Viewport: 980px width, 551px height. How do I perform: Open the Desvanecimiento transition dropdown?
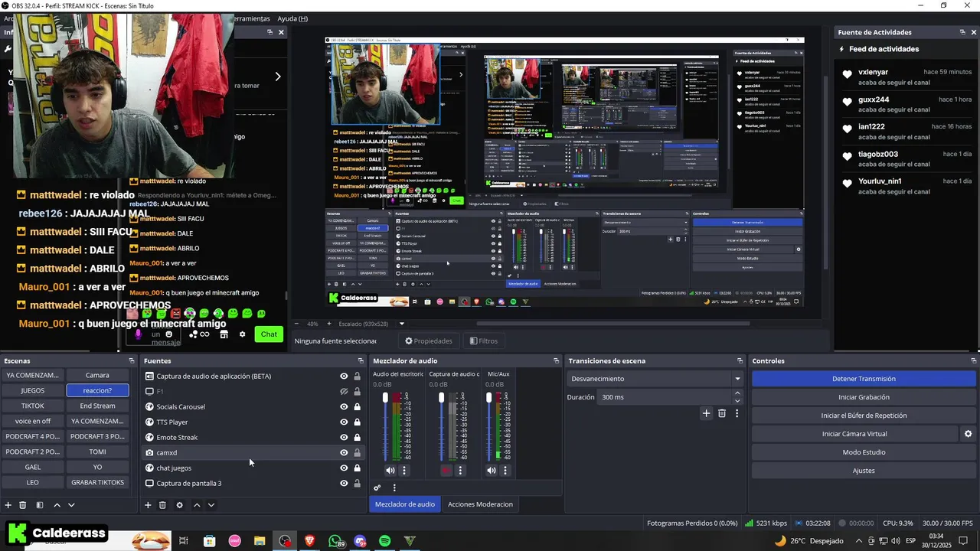tap(656, 379)
